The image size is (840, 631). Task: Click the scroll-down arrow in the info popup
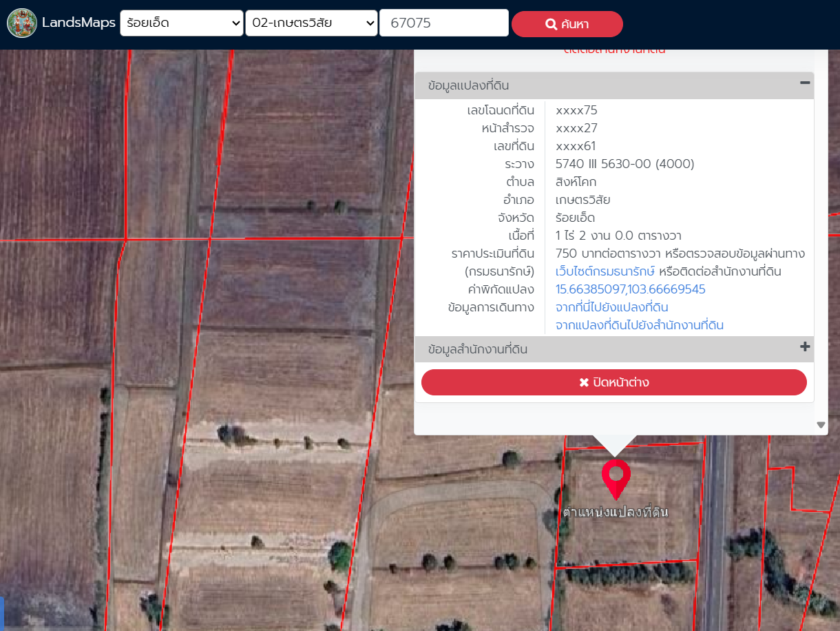(x=821, y=425)
